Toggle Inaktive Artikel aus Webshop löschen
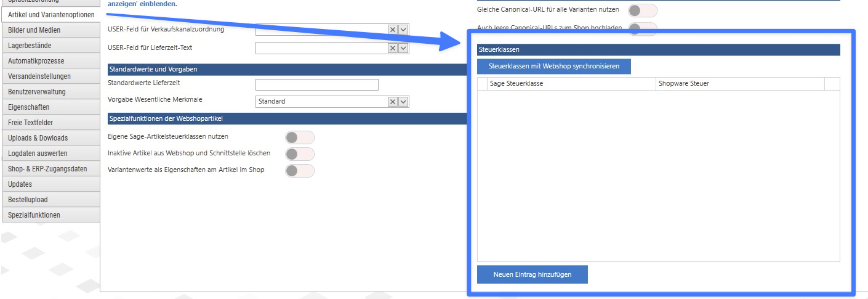This screenshot has height=299, width=868. 299,154
